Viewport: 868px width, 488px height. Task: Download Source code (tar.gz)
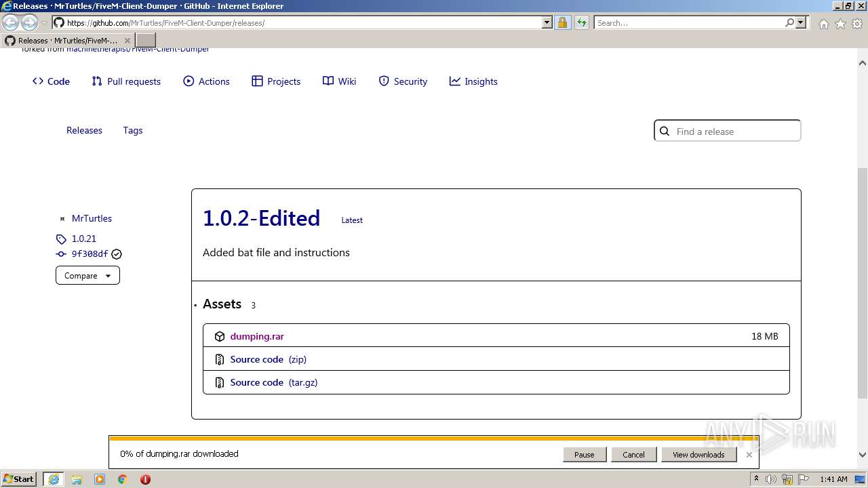274,382
